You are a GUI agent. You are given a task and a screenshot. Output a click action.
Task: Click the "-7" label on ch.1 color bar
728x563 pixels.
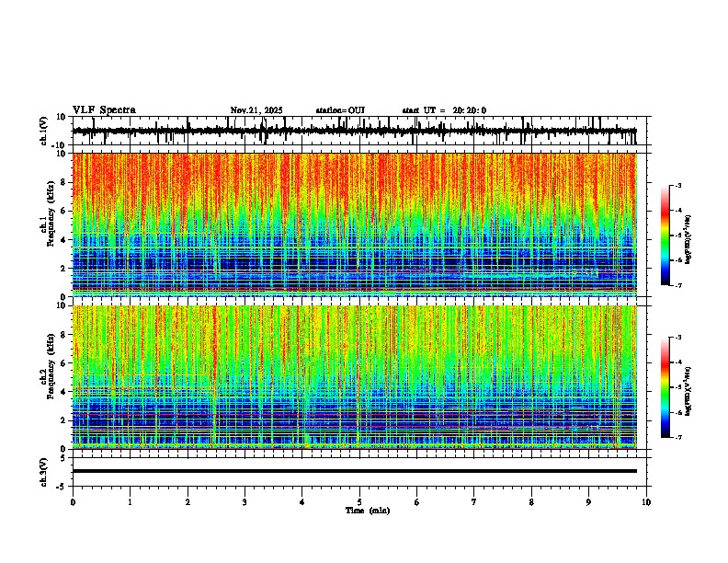pos(677,285)
